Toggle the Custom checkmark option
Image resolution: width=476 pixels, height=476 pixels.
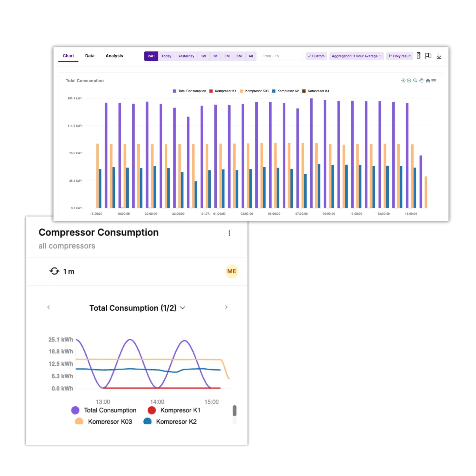316,56
